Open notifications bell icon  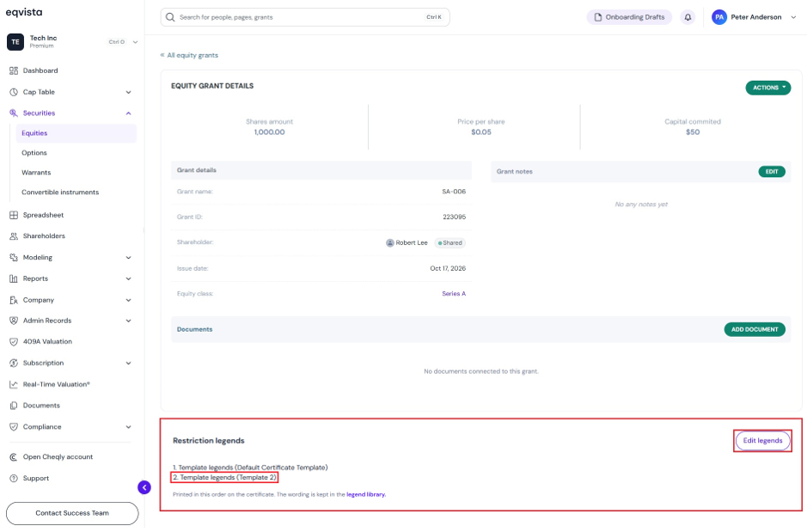pos(688,17)
